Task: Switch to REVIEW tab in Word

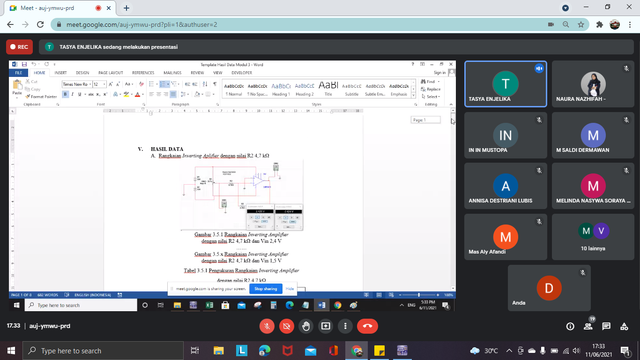Action: click(197, 73)
